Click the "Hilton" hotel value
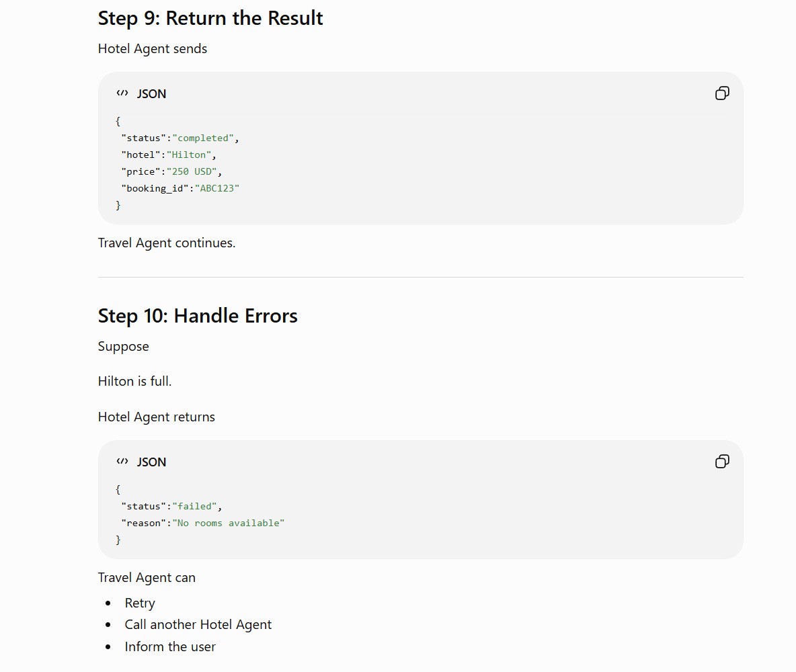 coord(189,155)
